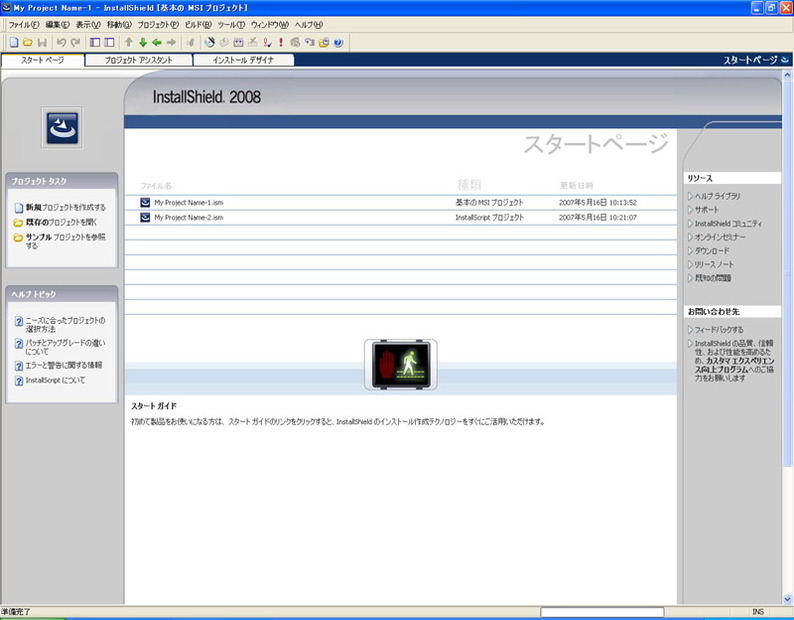Click the build release disc icon
Viewport: 794px width, 620px height.
coord(210,43)
